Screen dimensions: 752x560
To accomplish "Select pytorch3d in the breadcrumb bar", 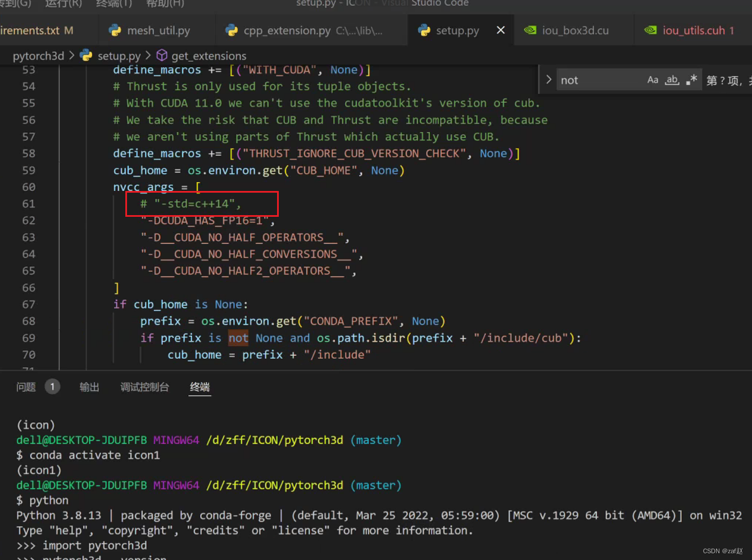I will coord(38,56).
